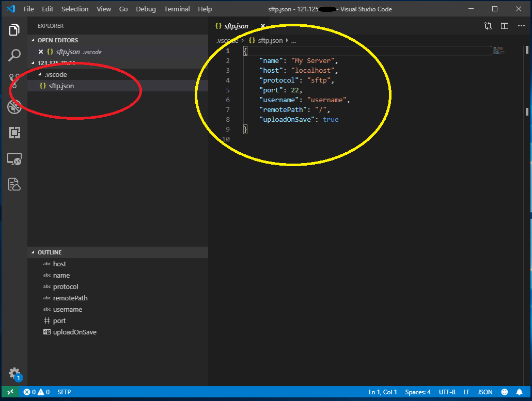
Task: Show warnings count in status bar
Action: [x=43, y=392]
